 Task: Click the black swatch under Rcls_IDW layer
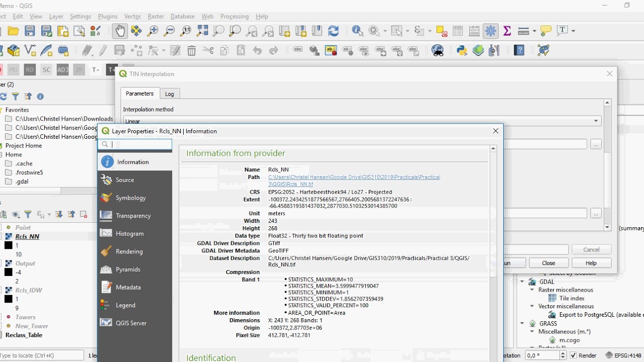[x=9, y=299]
